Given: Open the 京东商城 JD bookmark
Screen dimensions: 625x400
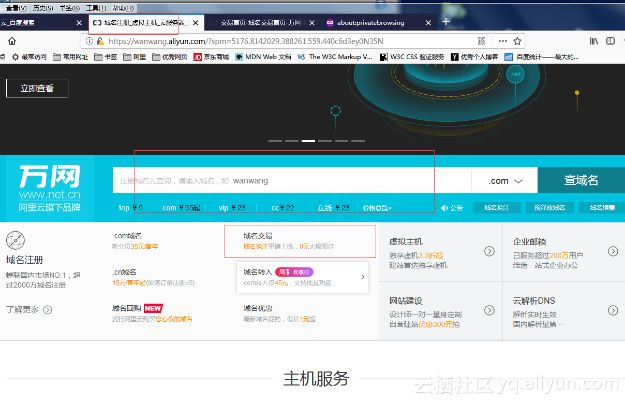Looking at the screenshot, I should [x=211, y=57].
